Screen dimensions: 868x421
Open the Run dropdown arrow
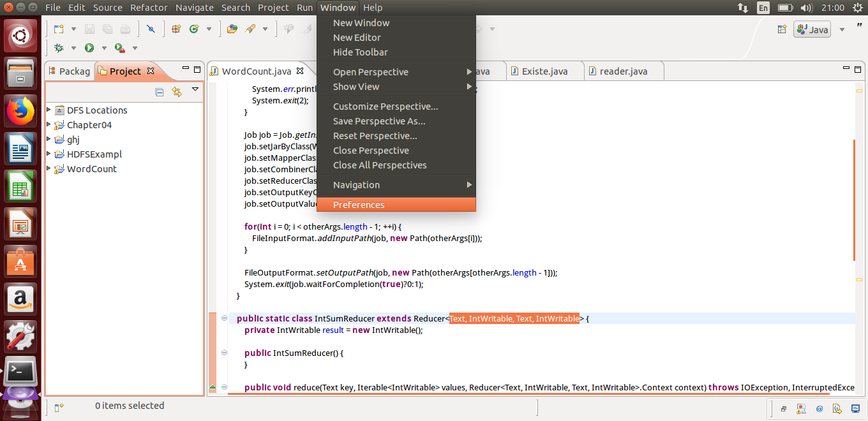(x=103, y=48)
